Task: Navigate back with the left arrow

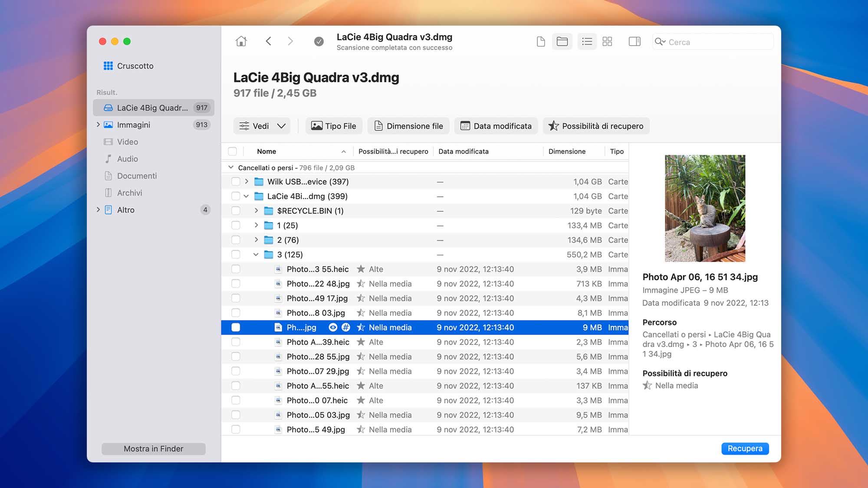Action: coord(268,41)
